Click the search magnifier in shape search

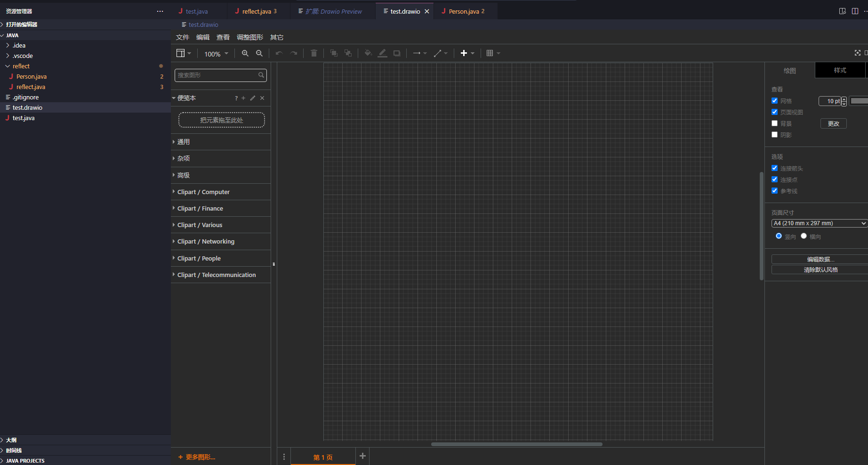point(261,75)
